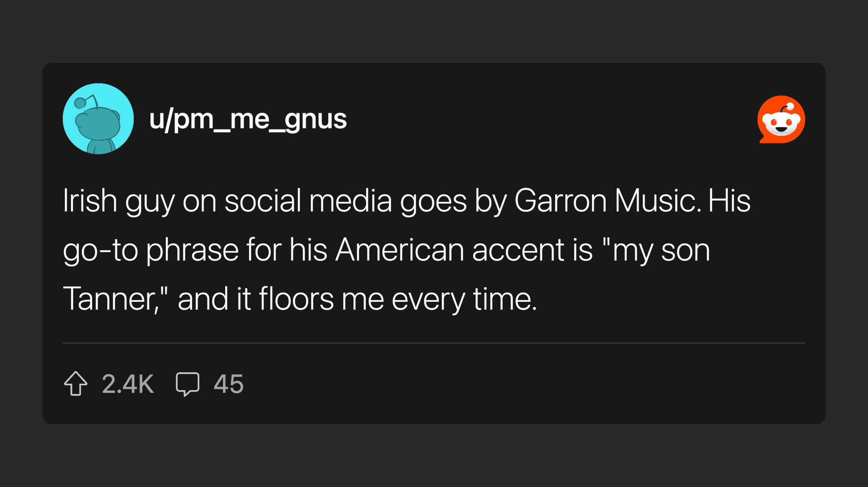Click the "go-to phrase" text

150,250
